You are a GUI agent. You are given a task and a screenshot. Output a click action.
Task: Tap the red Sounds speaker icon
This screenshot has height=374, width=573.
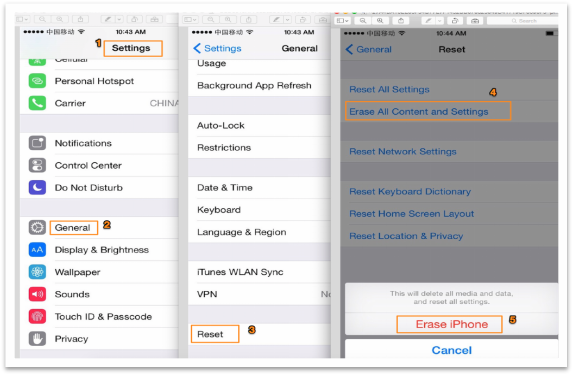(37, 294)
